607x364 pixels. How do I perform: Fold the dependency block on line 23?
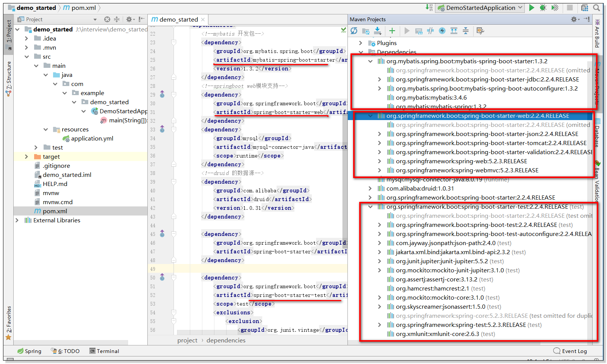(x=174, y=42)
